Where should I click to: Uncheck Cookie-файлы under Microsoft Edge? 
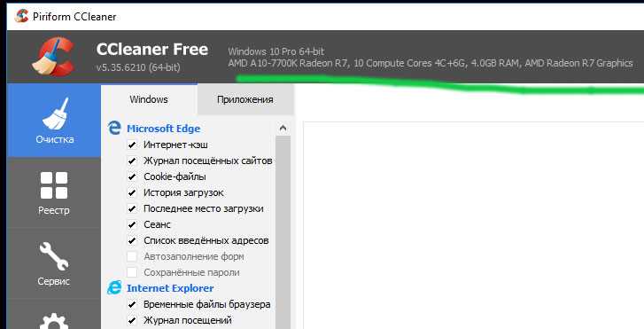tap(132, 176)
